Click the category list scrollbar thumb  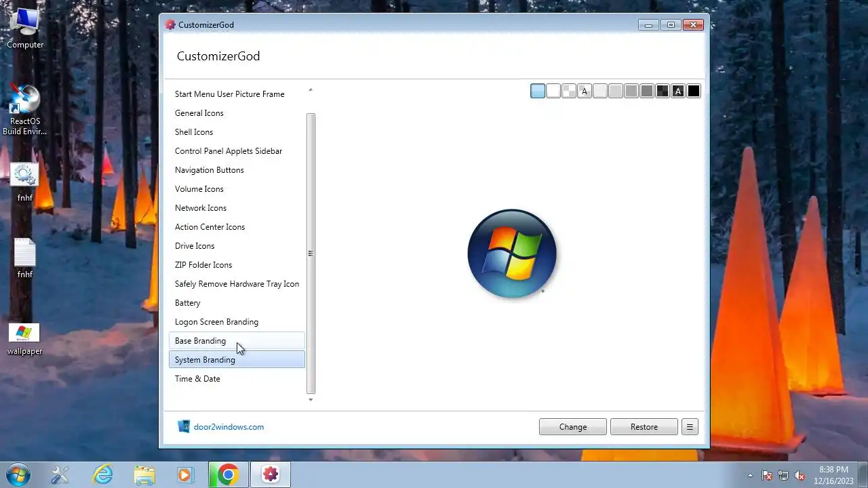[x=311, y=253]
